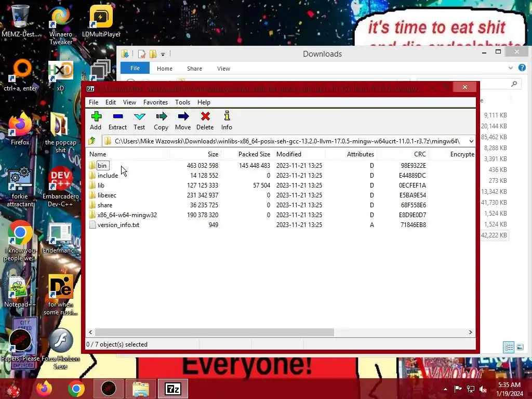Click the taskbar clock showing 5:35 AM
The width and height of the screenshot is (532, 399).
(x=509, y=389)
